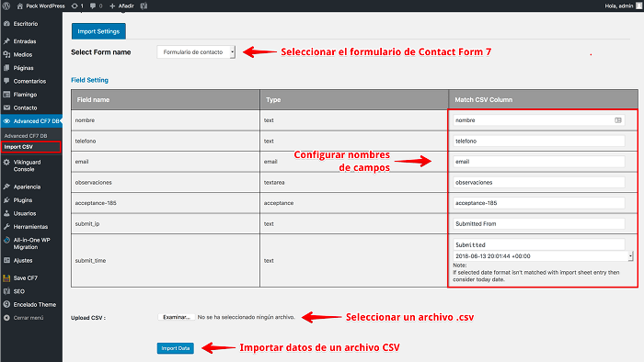The height and width of the screenshot is (362, 644).
Task: Click the SEO sidebar icon
Action: pyautogui.click(x=6, y=291)
